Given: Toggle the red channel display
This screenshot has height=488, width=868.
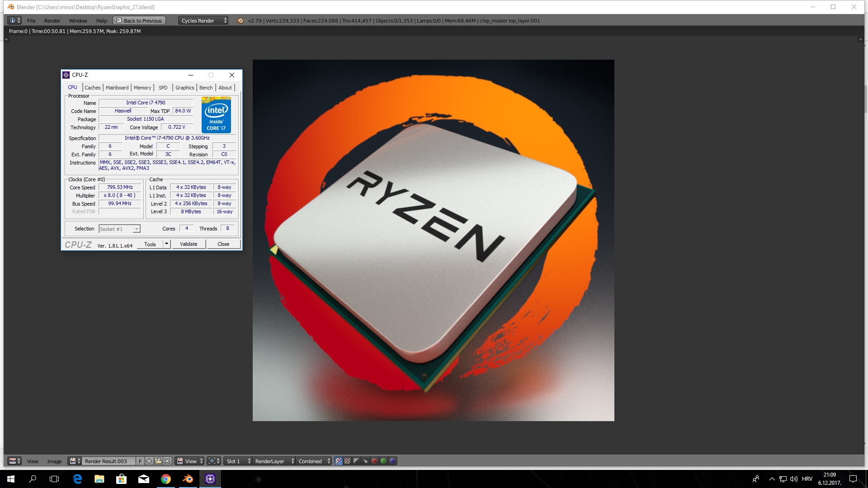Looking at the screenshot, I should (x=374, y=461).
